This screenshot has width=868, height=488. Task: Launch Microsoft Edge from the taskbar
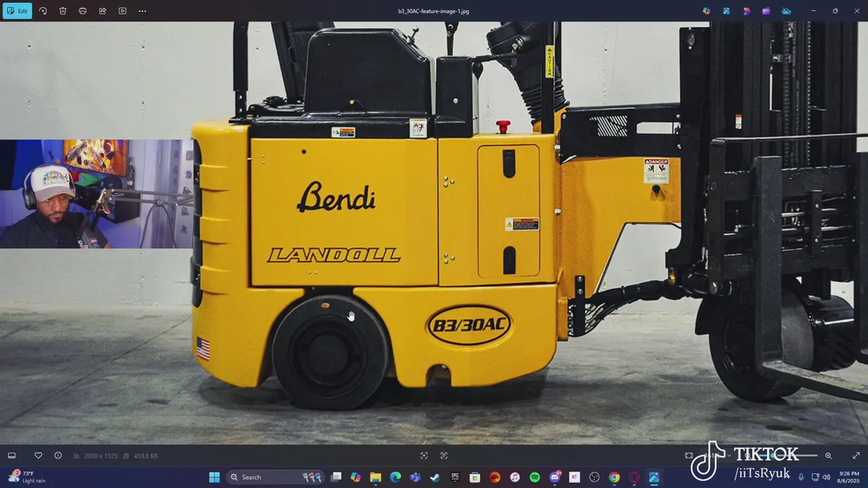395,477
